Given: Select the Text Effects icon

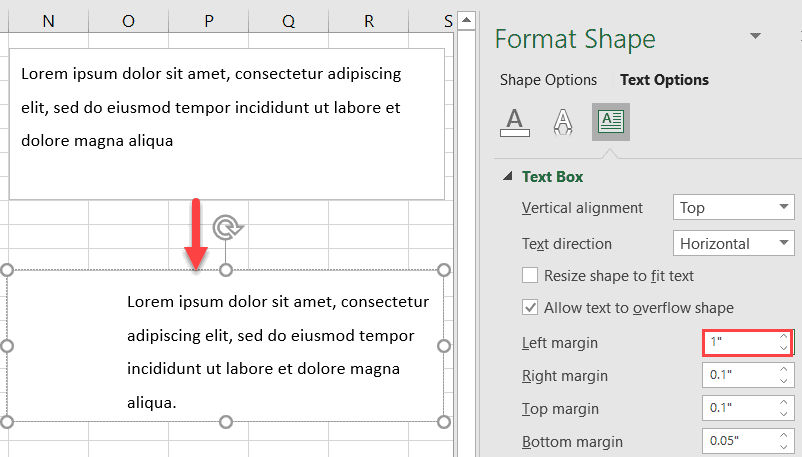Looking at the screenshot, I should click(563, 122).
